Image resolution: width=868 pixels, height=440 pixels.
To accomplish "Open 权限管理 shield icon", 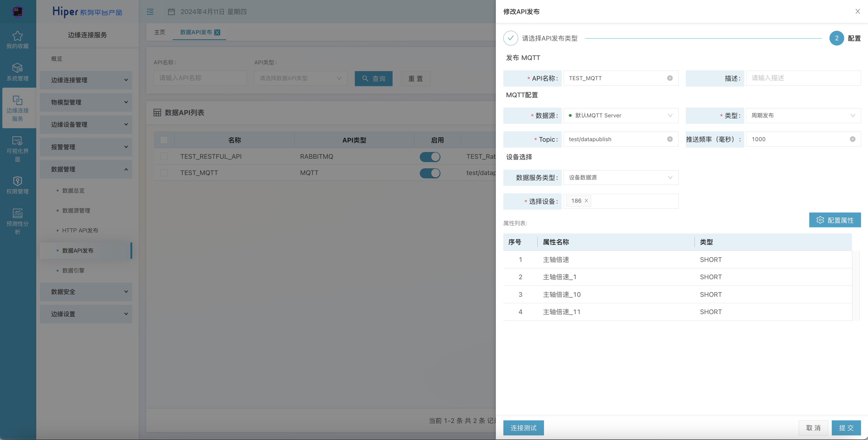I will [18, 181].
